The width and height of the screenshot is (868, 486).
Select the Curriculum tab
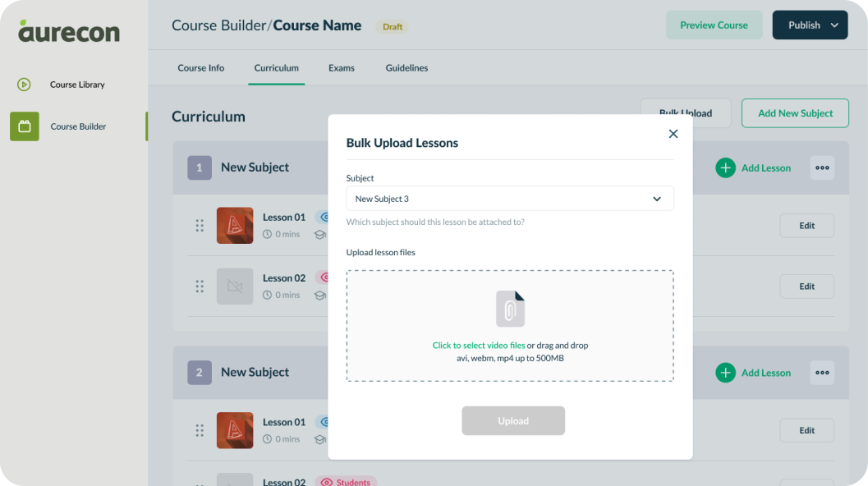[x=276, y=68]
